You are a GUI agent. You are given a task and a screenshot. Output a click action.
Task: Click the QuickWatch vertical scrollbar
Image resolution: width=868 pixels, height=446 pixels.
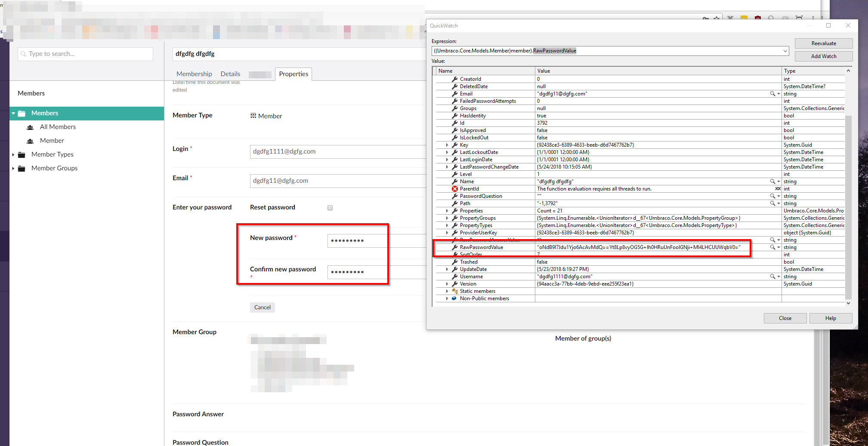pyautogui.click(x=848, y=206)
